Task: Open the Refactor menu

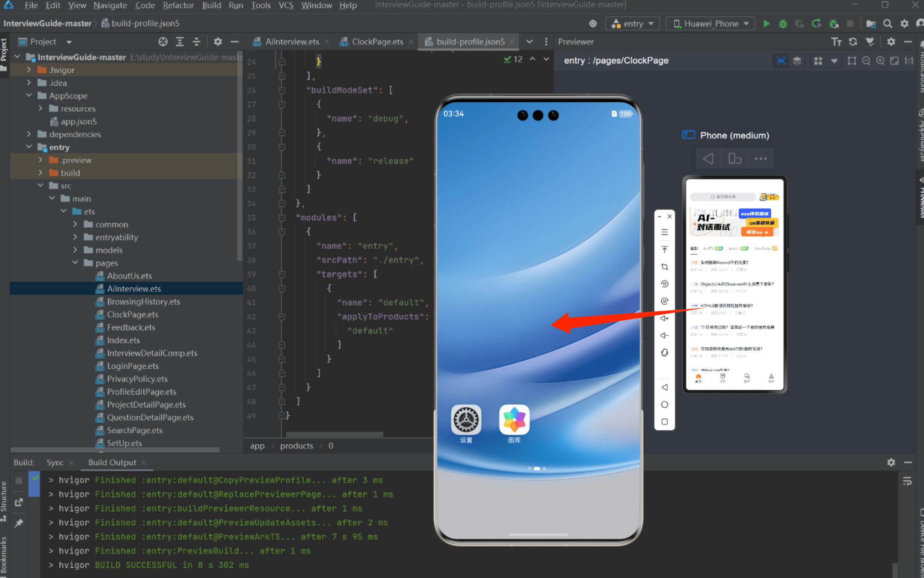Action: click(178, 6)
